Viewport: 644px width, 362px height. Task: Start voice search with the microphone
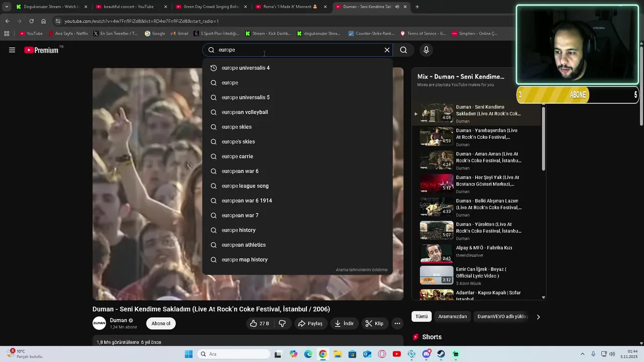tap(426, 50)
